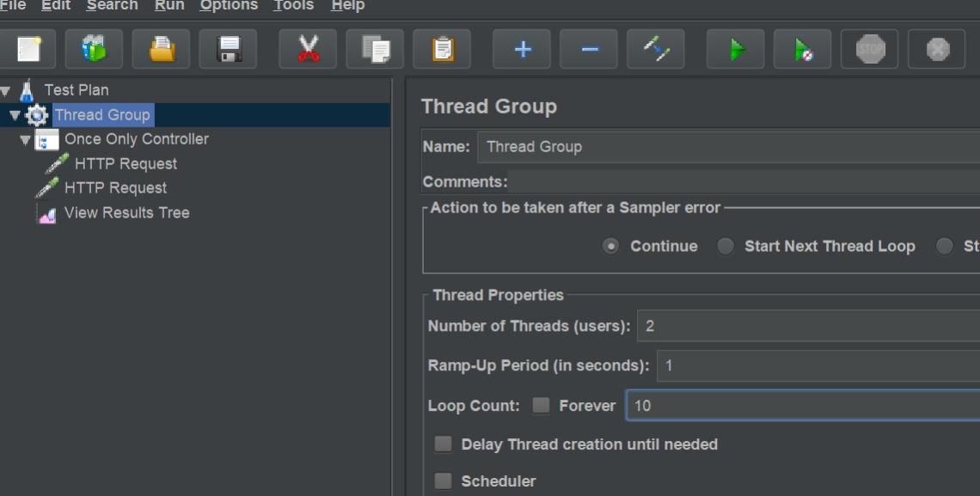The height and width of the screenshot is (496, 980).
Task: Save the test plan with floppy icon
Action: (228, 49)
